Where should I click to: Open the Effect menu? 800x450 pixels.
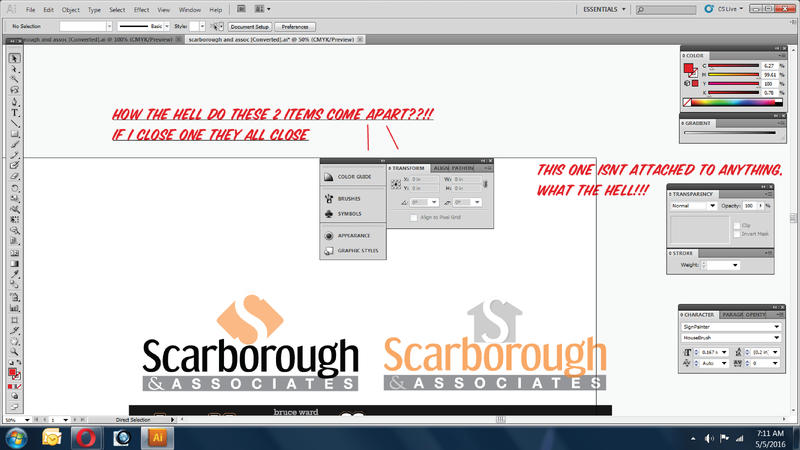[x=141, y=10]
